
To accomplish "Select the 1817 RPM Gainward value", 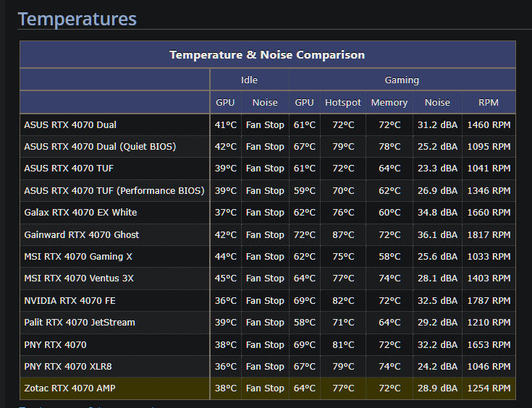I will (x=489, y=234).
